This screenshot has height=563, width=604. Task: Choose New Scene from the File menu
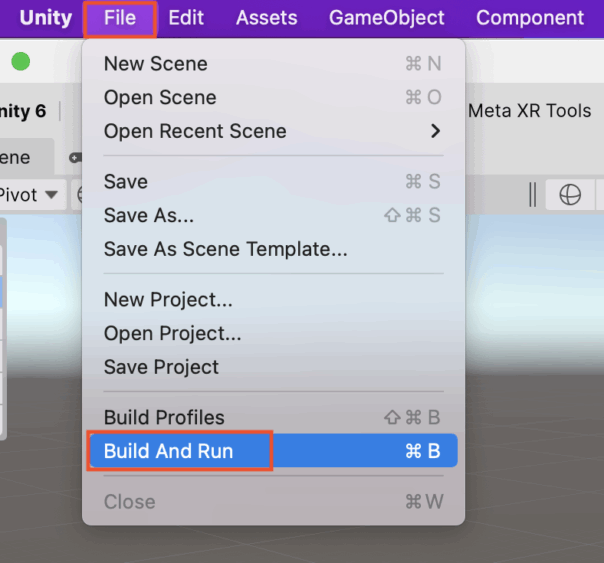pyautogui.click(x=156, y=64)
